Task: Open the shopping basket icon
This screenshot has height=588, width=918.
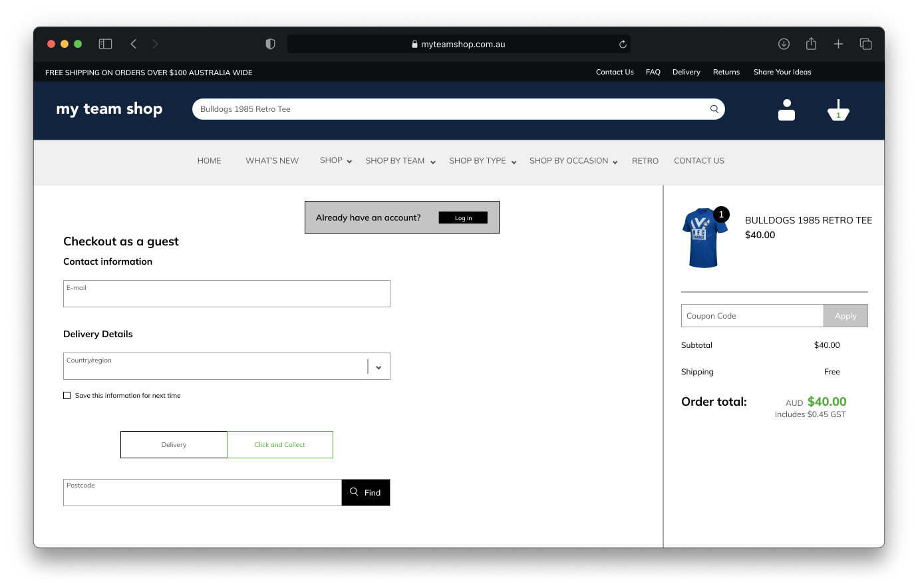Action: click(838, 110)
